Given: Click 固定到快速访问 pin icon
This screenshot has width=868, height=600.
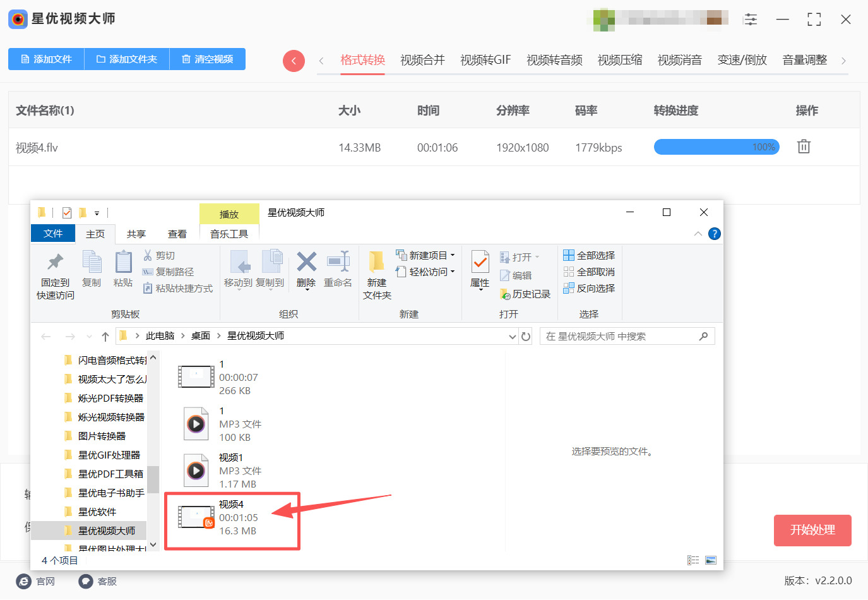Looking at the screenshot, I should (56, 261).
